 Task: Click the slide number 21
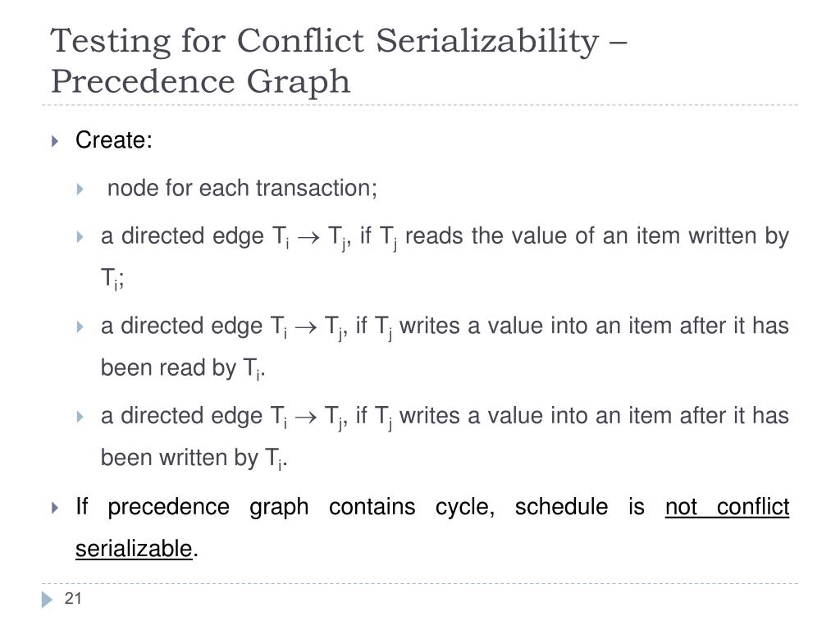pyautogui.click(x=73, y=598)
